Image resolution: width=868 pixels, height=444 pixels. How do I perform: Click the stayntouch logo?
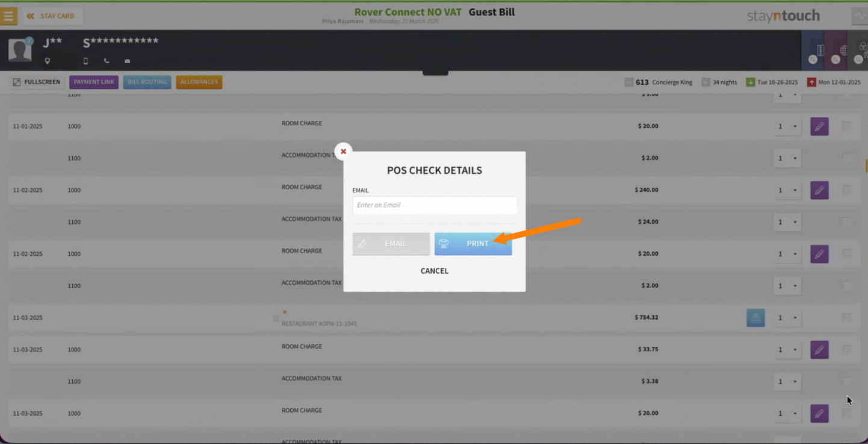pos(783,16)
